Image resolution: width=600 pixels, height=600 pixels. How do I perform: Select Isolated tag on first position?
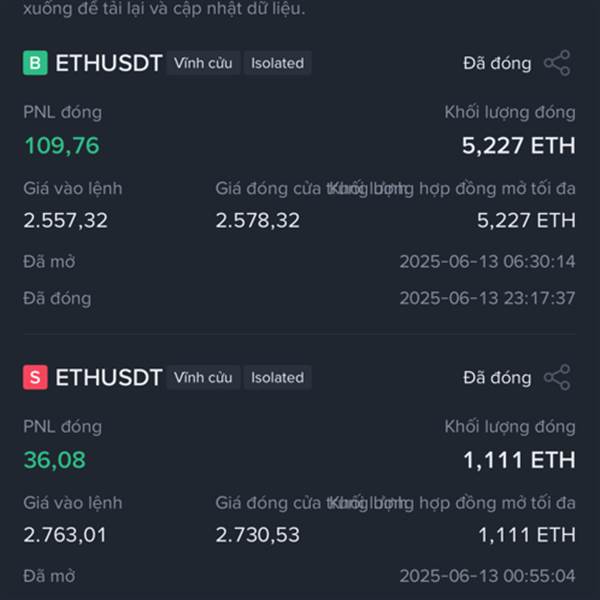(x=277, y=63)
